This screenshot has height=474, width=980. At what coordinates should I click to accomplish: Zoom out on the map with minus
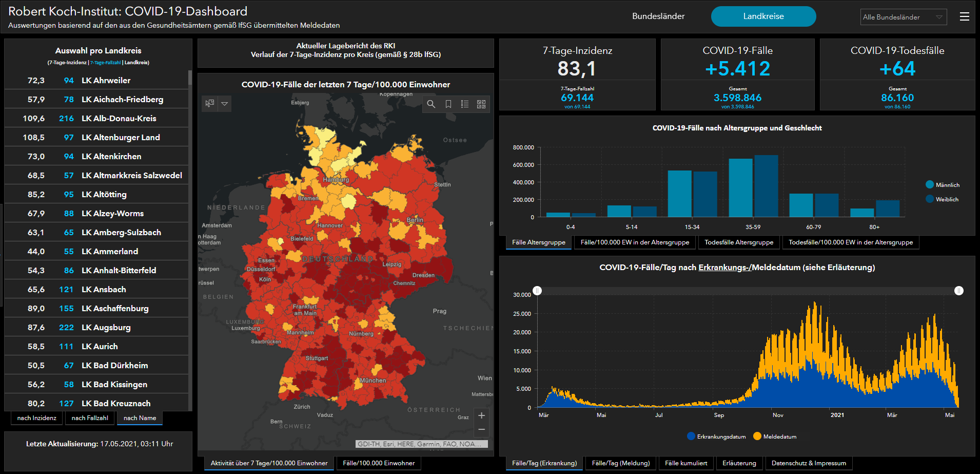point(481,429)
